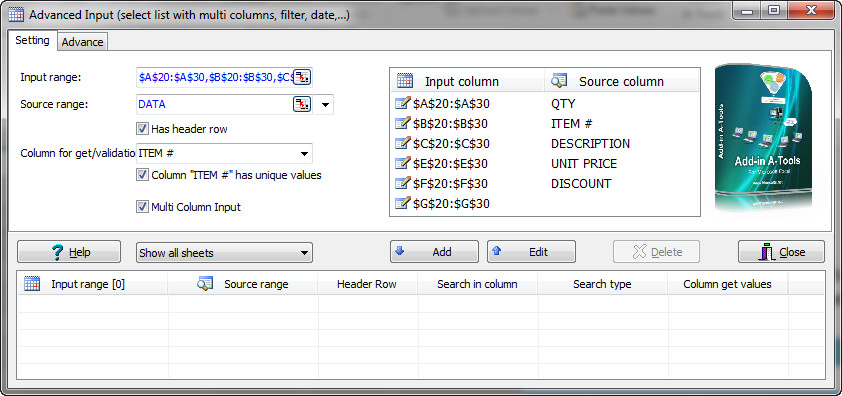Image resolution: width=842 pixels, height=396 pixels.
Task: Minimize the Advanced Input window
Action: pos(747,10)
